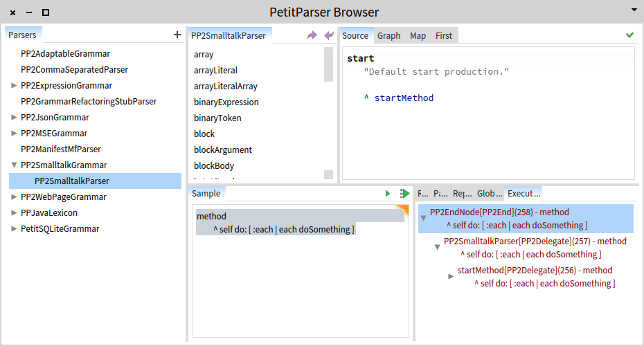Select PP2EndNode[PP2End](258) result row

[526, 219]
